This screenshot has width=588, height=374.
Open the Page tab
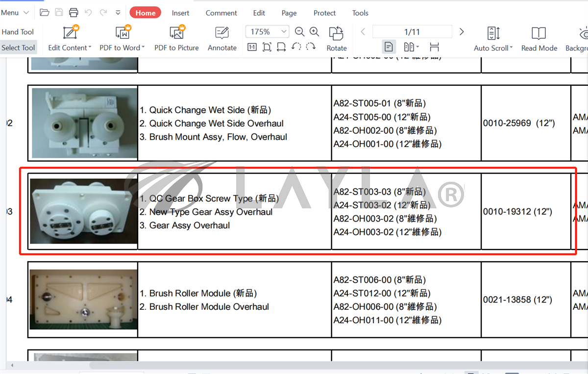click(x=289, y=13)
